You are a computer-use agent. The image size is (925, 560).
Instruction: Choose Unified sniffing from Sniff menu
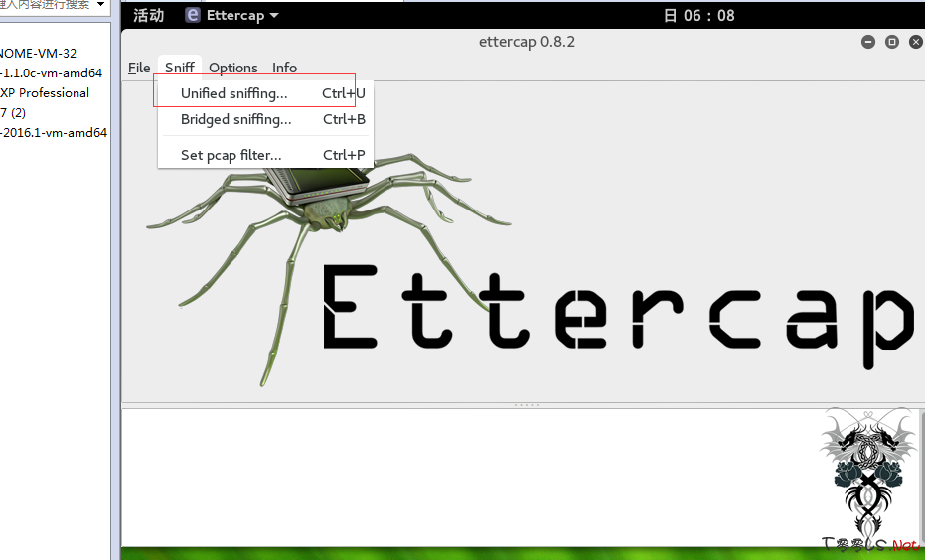265,93
